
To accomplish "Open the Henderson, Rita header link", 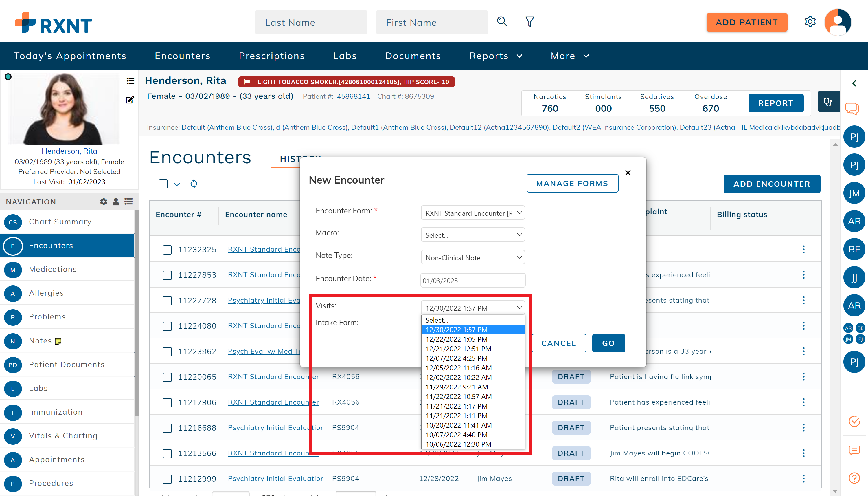I will 187,80.
